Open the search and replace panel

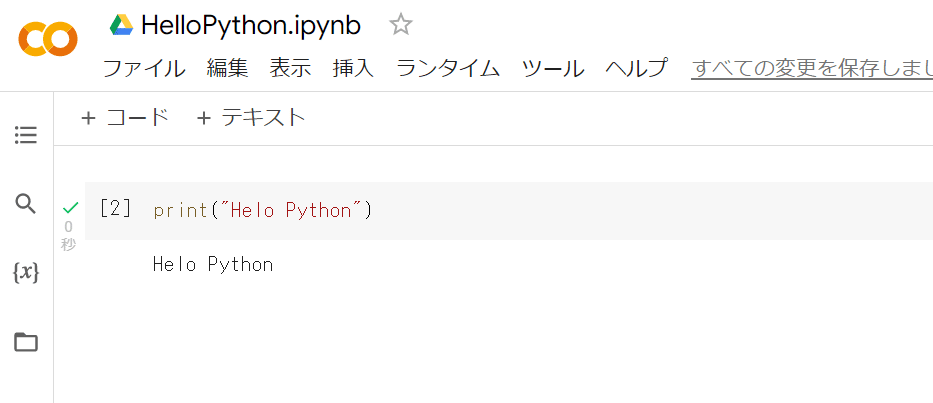click(x=26, y=204)
